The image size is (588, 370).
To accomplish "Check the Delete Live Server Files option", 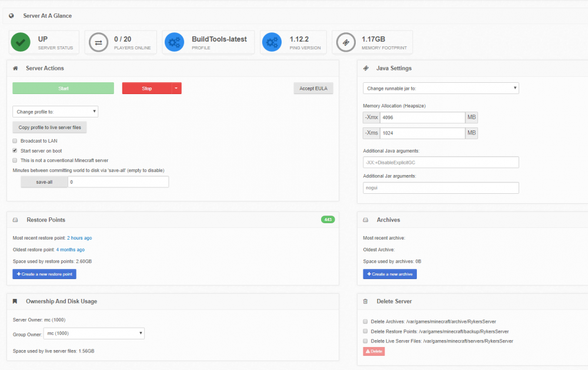I will 365,341.
